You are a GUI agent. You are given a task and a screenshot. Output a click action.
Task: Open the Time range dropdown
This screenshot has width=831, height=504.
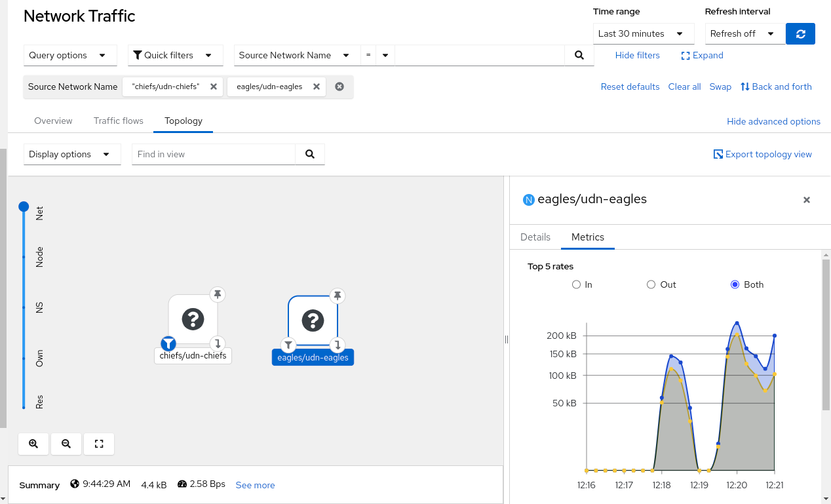(x=643, y=33)
